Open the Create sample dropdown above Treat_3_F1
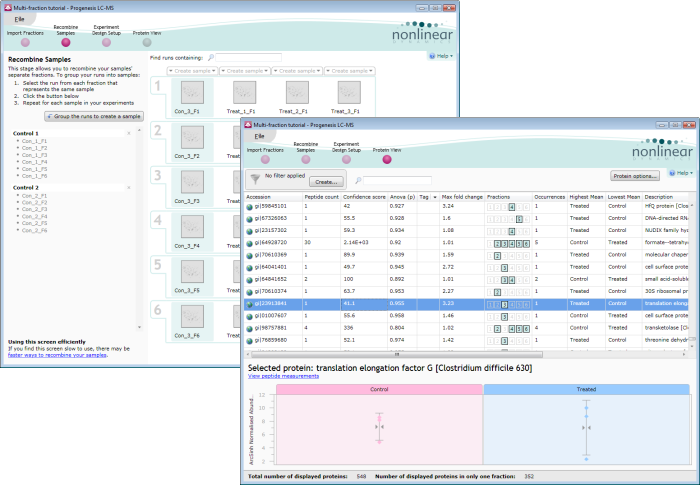The width and height of the screenshot is (700, 485). point(350,71)
